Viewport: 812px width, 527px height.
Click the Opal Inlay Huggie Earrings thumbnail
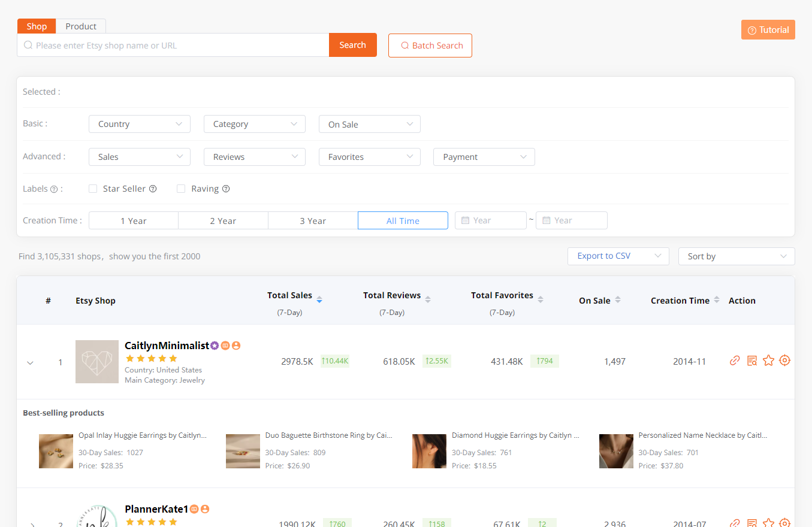pos(56,451)
